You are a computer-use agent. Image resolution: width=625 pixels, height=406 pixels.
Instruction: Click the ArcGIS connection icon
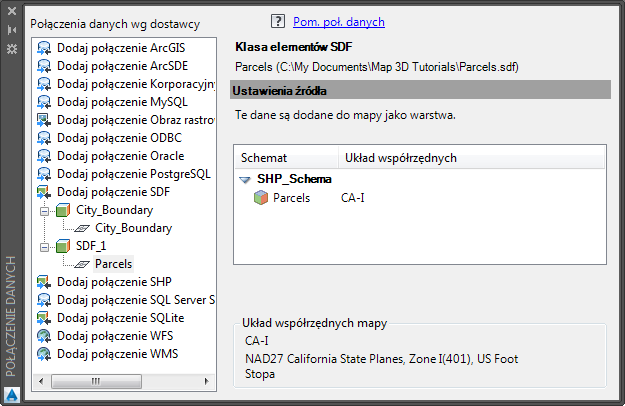click(x=45, y=48)
